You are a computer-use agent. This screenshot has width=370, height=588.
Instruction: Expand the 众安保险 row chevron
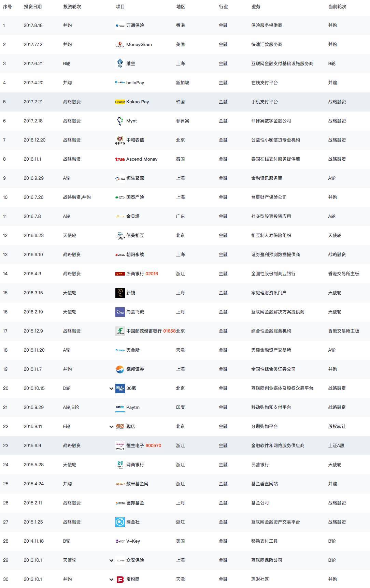[x=111, y=560]
